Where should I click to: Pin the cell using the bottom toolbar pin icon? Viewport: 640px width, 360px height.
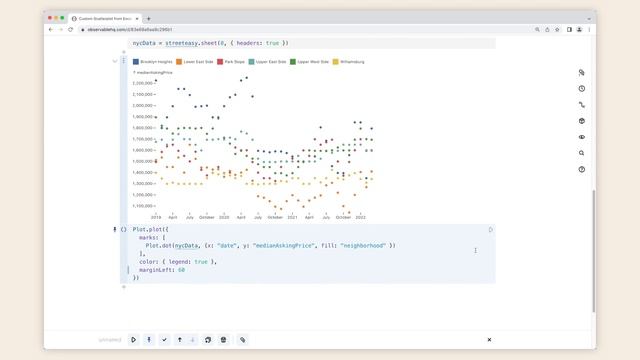click(x=149, y=340)
